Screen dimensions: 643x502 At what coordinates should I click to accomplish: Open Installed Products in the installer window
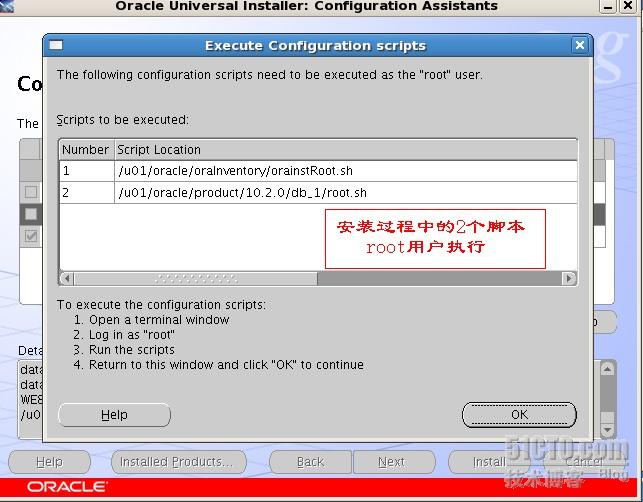(178, 462)
